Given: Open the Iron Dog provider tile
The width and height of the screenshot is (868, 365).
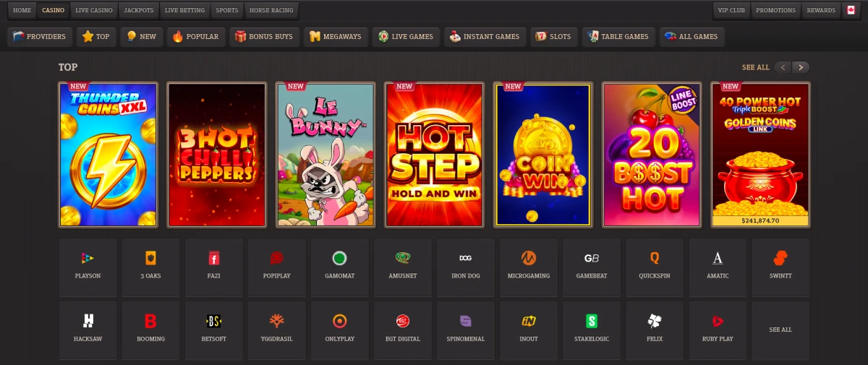Looking at the screenshot, I should coord(466,267).
